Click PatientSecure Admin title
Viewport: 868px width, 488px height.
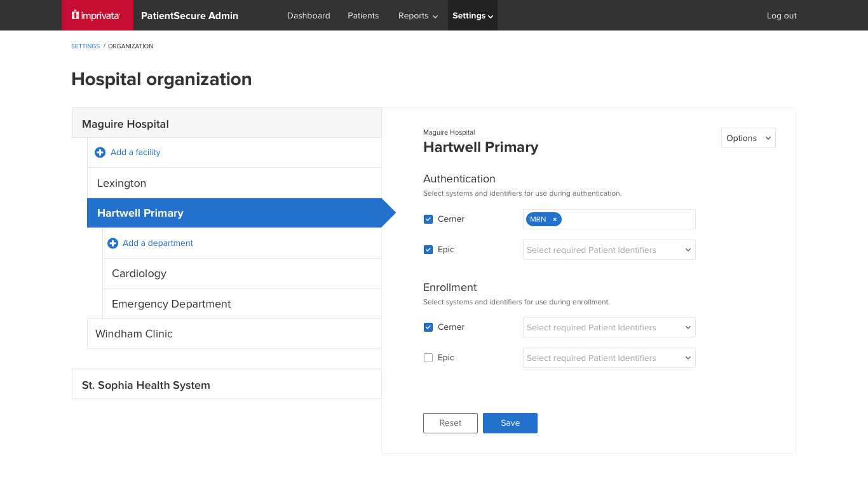[x=189, y=16]
